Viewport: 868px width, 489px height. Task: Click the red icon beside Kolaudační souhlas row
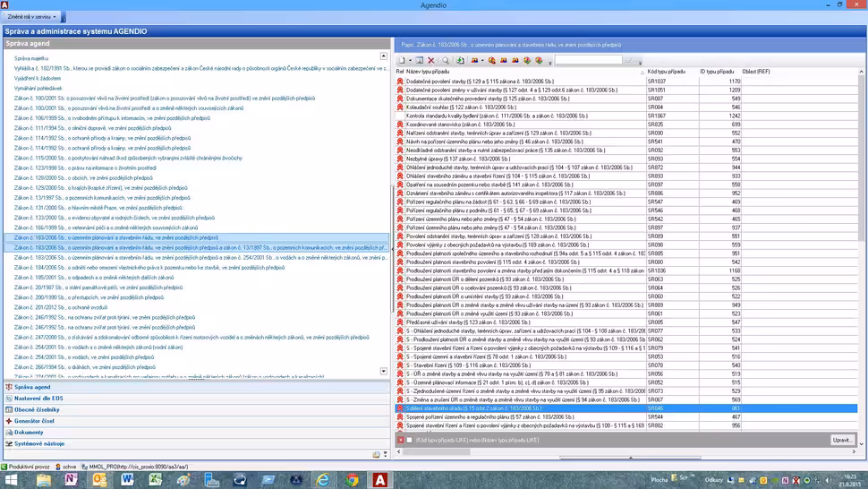click(400, 107)
